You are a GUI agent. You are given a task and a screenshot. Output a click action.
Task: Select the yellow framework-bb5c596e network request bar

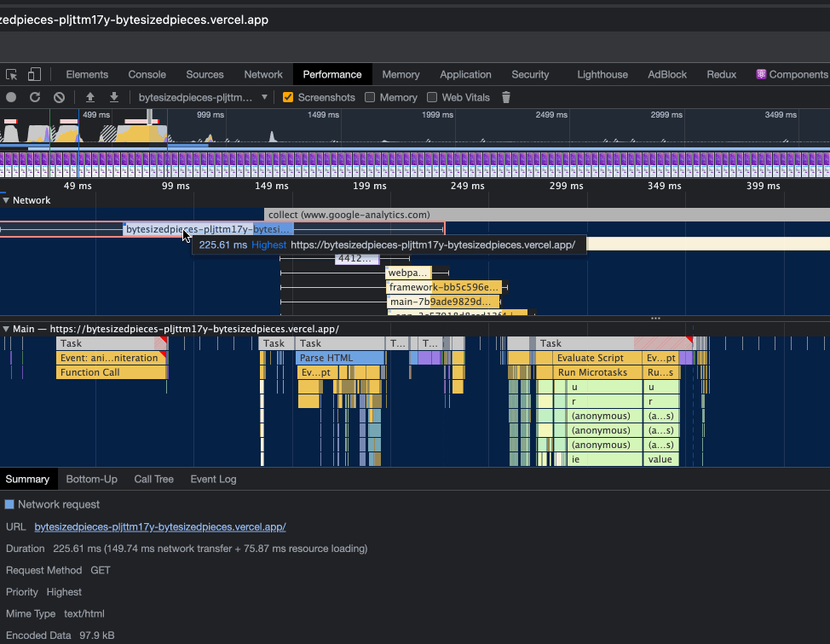(x=443, y=287)
